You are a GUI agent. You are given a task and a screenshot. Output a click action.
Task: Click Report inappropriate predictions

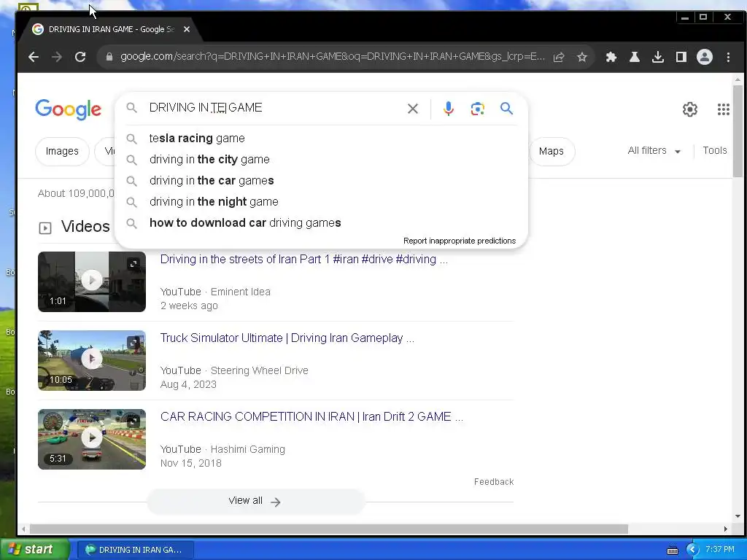point(460,241)
